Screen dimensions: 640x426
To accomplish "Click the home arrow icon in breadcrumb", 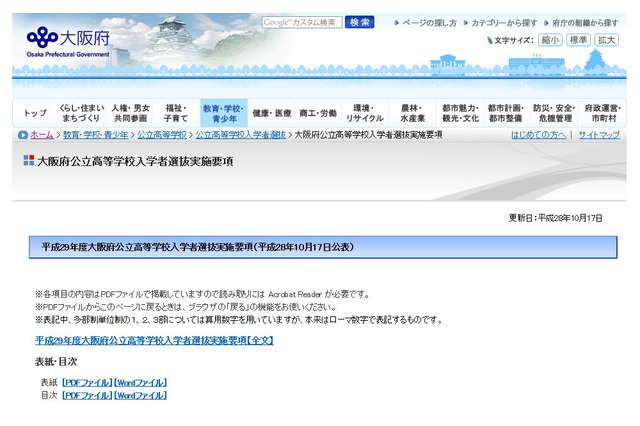I will click(23, 135).
